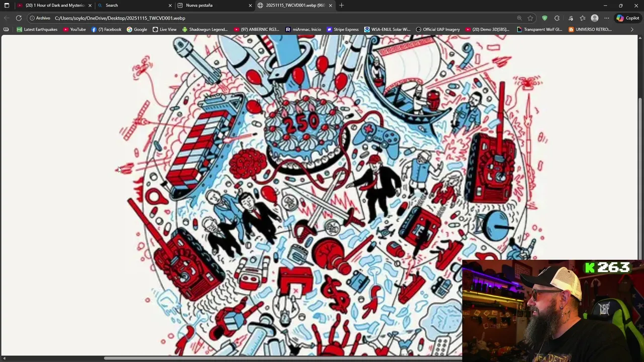Open the (7) Facebook bookmark

point(106,29)
